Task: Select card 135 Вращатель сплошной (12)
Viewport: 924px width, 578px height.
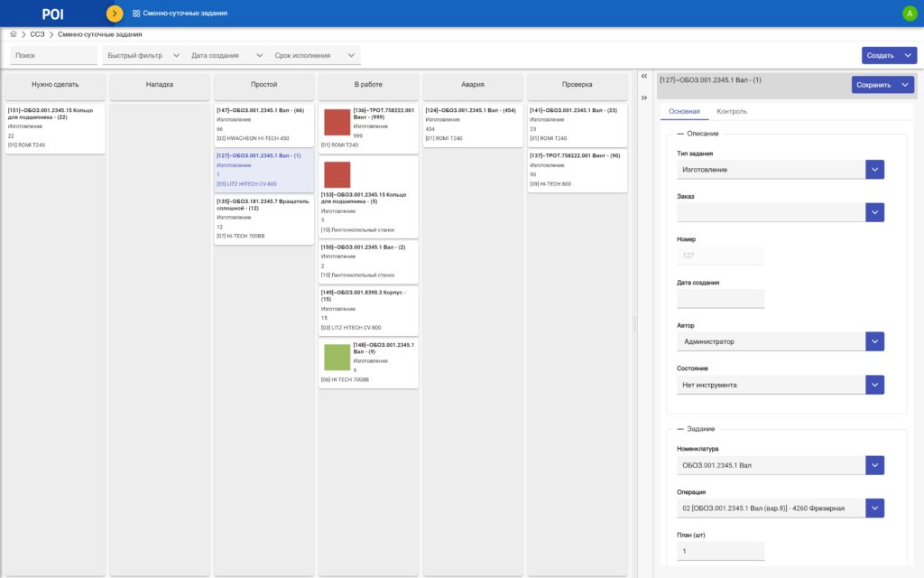Action: 264,219
